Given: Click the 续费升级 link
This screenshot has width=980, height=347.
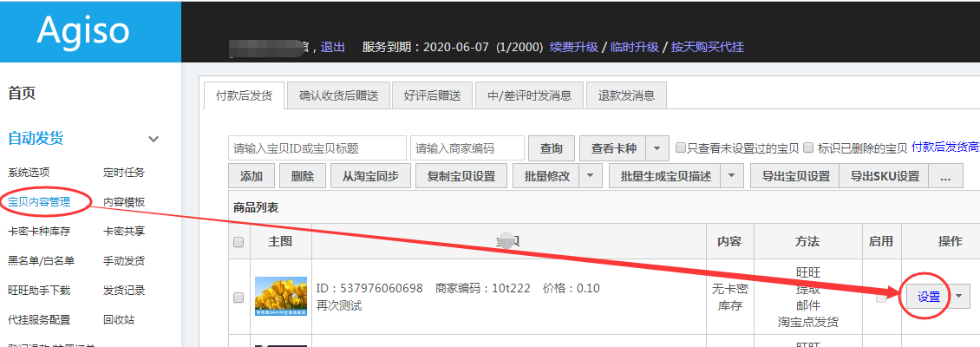Looking at the screenshot, I should pos(574,47).
